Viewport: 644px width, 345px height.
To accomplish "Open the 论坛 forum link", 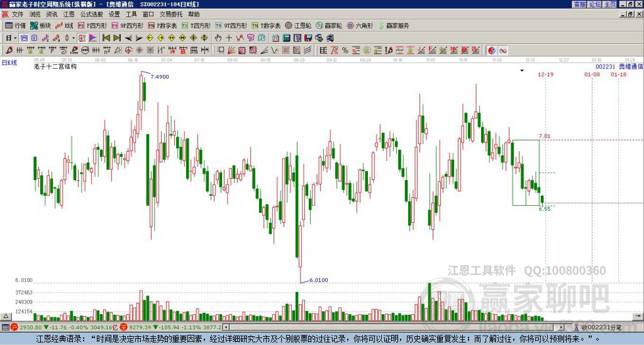I will point(595,4).
